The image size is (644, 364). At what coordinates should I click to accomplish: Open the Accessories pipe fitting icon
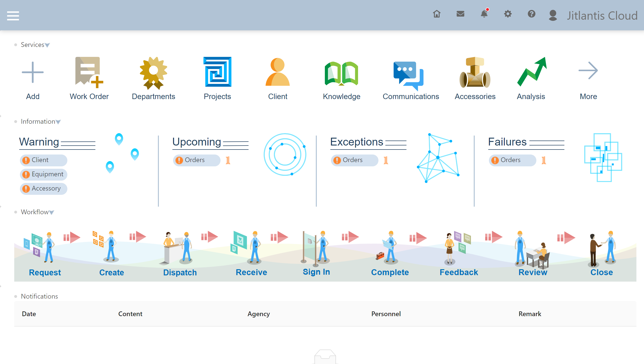click(x=475, y=73)
